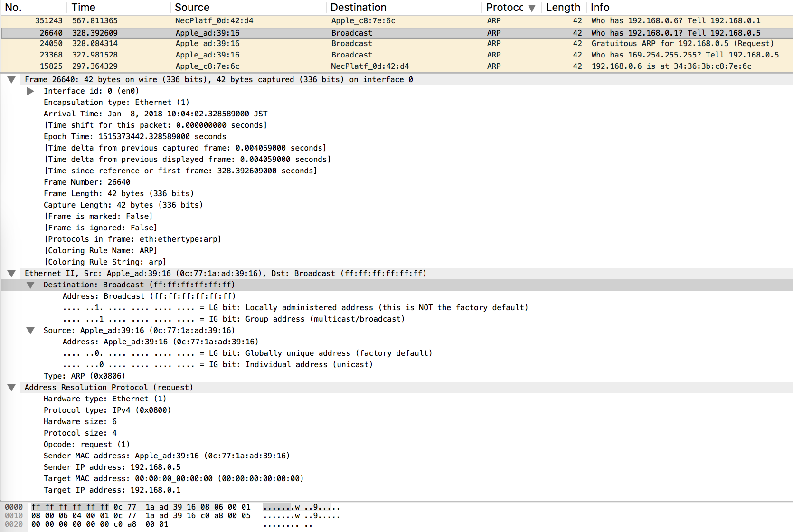
Task: Click the Length column header
Action: click(563, 7)
